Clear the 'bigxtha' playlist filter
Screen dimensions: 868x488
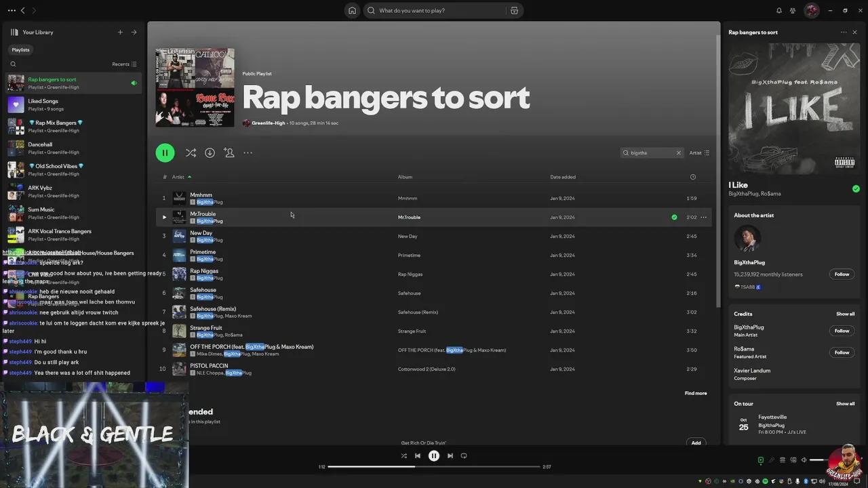[x=678, y=152]
